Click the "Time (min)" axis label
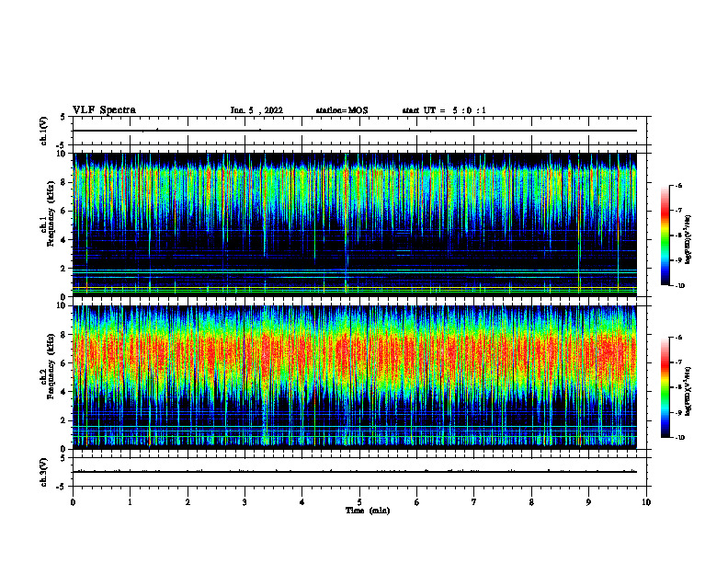728x563 pixels. 368,511
